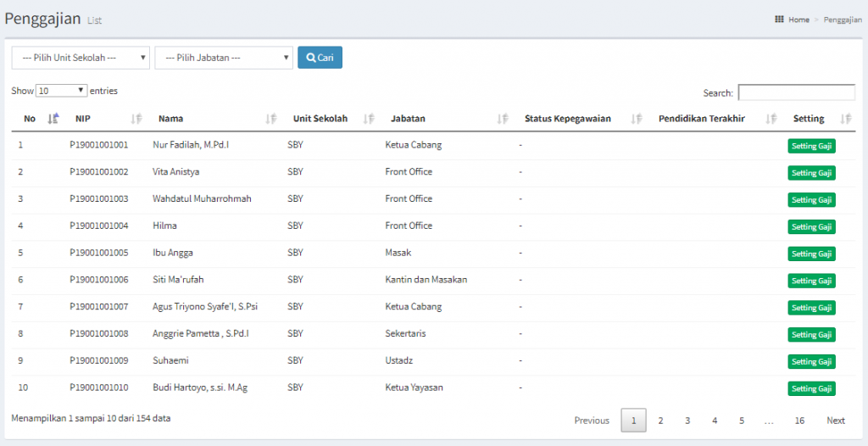
Task: Open Pilih Unit Sekolah dropdown
Action: click(81, 58)
